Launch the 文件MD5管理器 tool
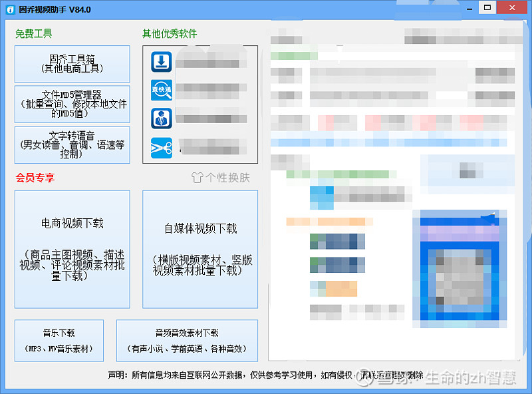Viewport: 532px width, 394px height. click(72, 104)
